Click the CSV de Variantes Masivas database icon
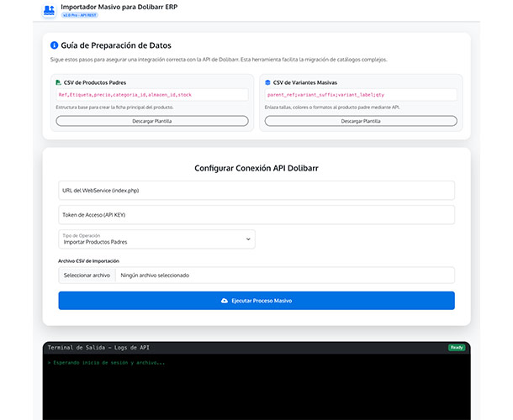This screenshot has width=513, height=420. click(x=267, y=82)
